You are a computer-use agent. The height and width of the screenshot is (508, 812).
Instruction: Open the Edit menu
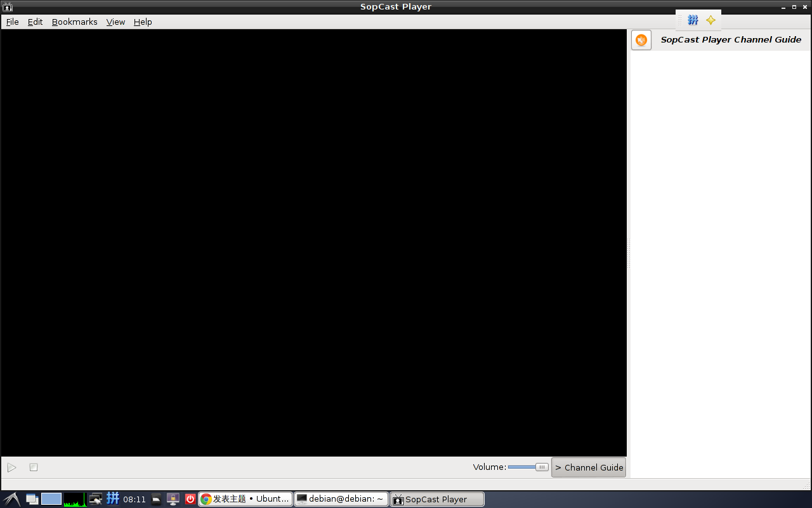[35, 22]
